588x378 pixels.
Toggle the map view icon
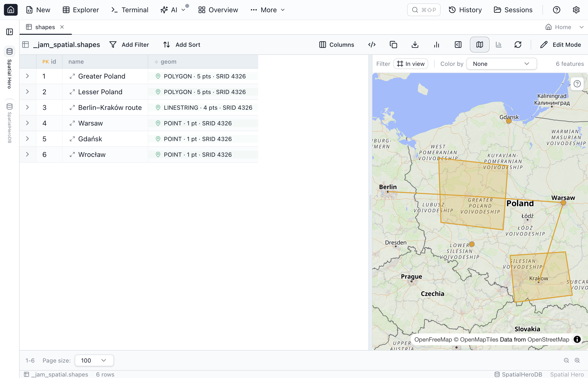(x=479, y=44)
